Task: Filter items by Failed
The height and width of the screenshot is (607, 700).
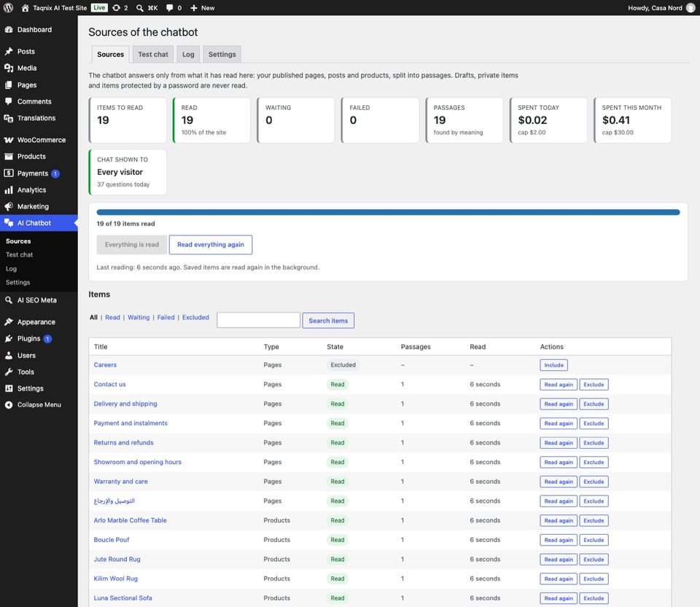Action: click(166, 318)
